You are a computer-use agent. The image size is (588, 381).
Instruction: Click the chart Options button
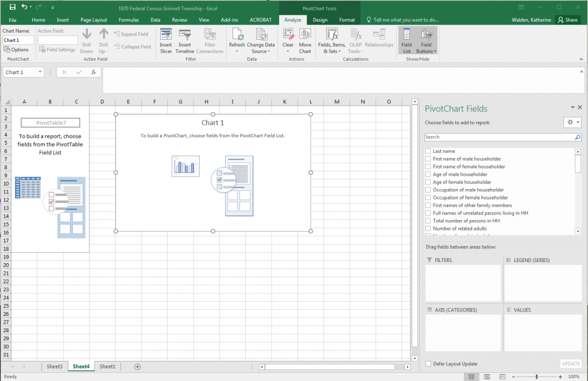pyautogui.click(x=16, y=50)
